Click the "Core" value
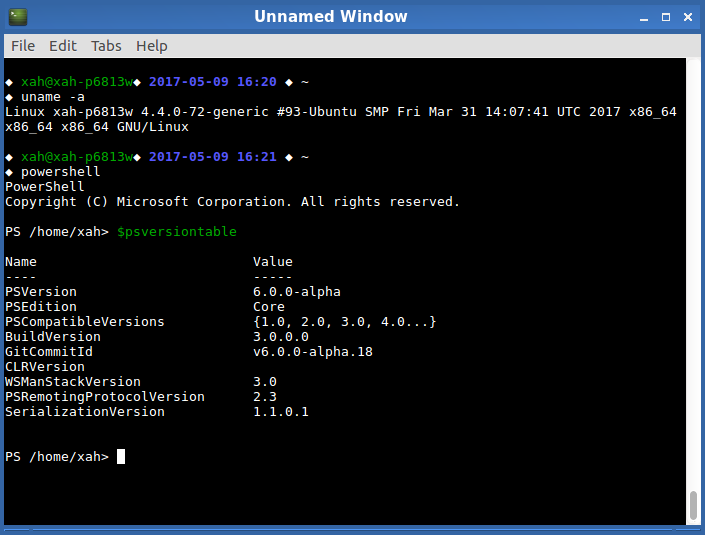 pyautogui.click(x=269, y=307)
